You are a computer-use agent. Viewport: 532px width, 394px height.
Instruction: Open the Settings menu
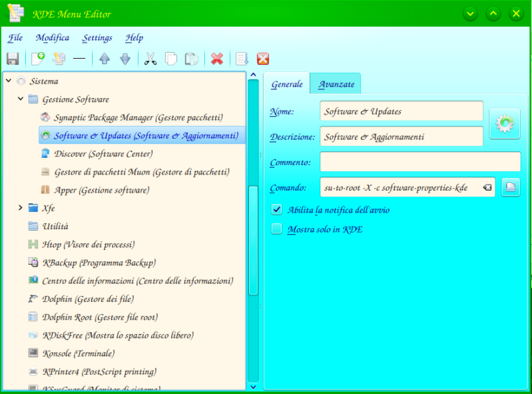point(97,38)
